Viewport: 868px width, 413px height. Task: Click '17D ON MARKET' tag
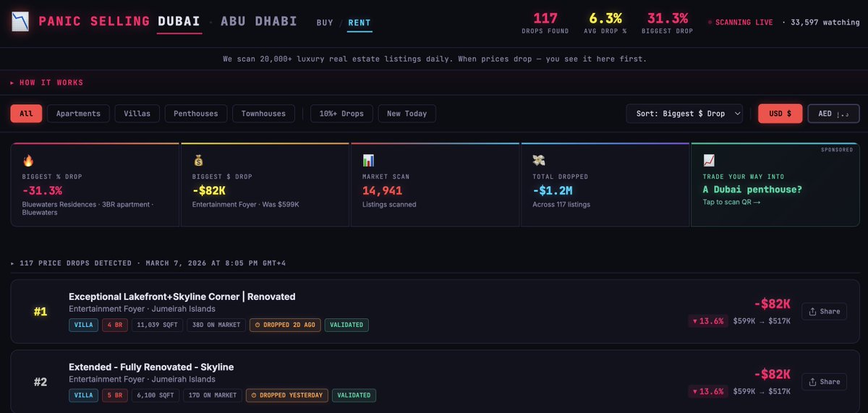[x=211, y=395]
